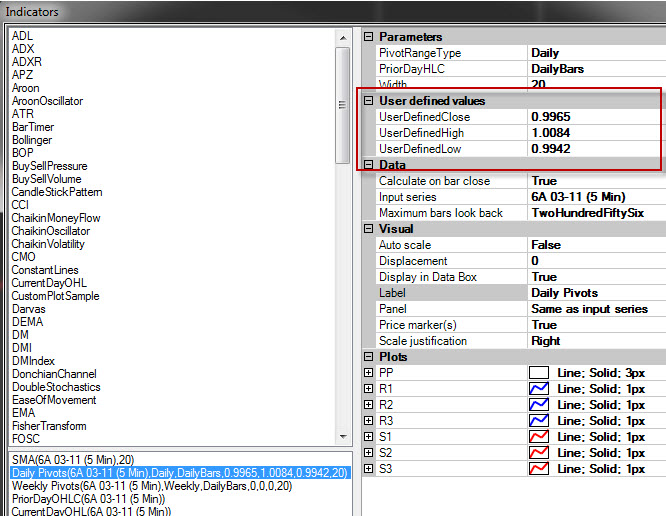Viewport: 666px width, 516px height.
Task: Select the BuySellPressure indicator
Action: pos(49,166)
